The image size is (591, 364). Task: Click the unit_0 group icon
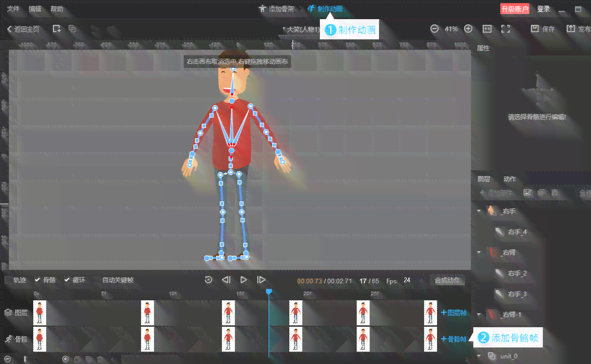[492, 356]
